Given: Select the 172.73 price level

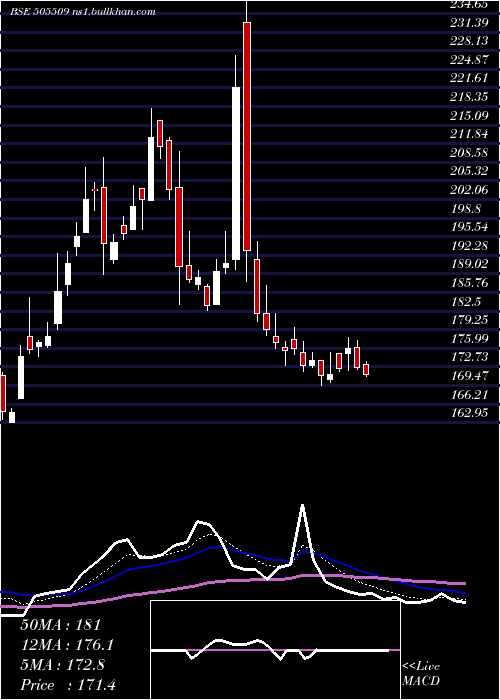Looking at the screenshot, I should pos(469,357).
